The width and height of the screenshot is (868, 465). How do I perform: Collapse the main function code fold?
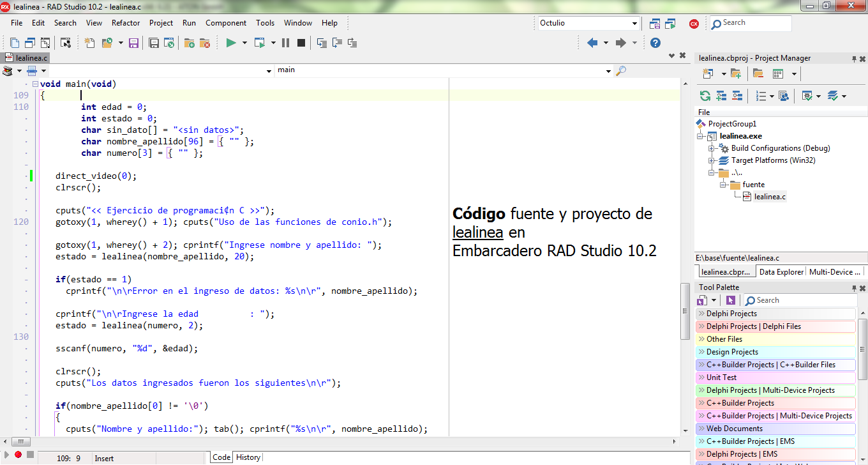[x=35, y=84]
